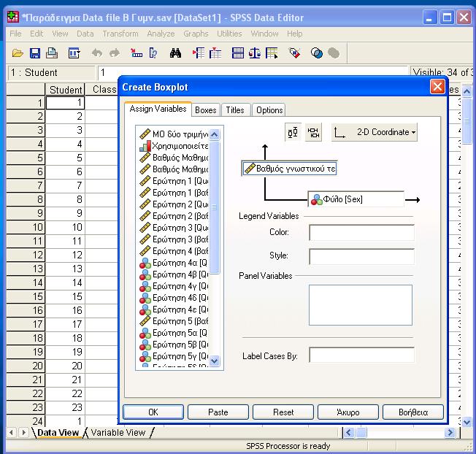This screenshot has width=476, height=454.
Task: Click the grayed Show All Variables icon
Action: click(334, 53)
